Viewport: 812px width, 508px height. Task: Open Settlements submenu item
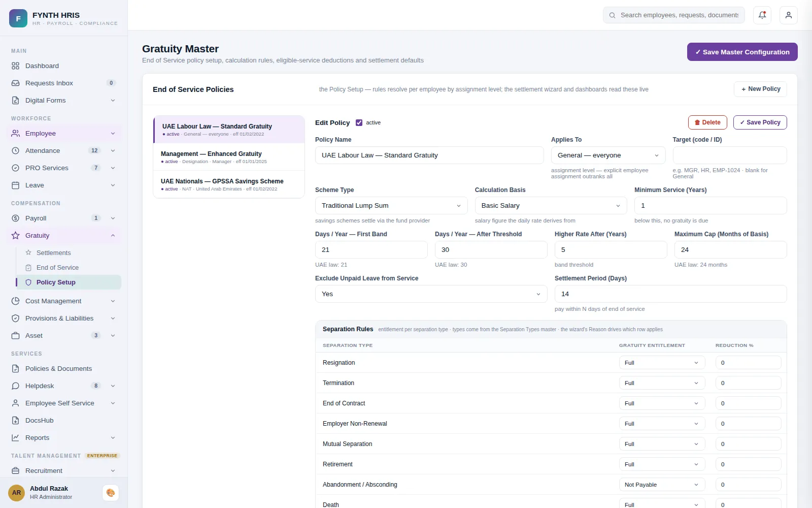pyautogui.click(x=69, y=253)
